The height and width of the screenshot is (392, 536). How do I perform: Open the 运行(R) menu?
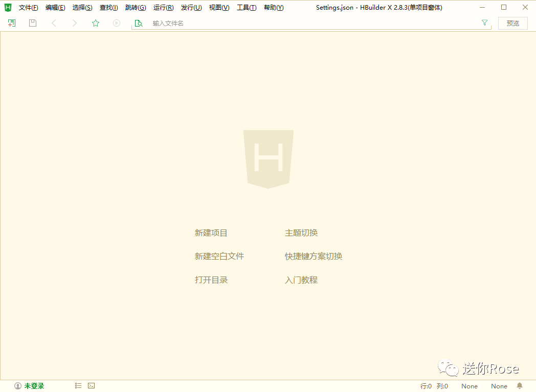163,8
